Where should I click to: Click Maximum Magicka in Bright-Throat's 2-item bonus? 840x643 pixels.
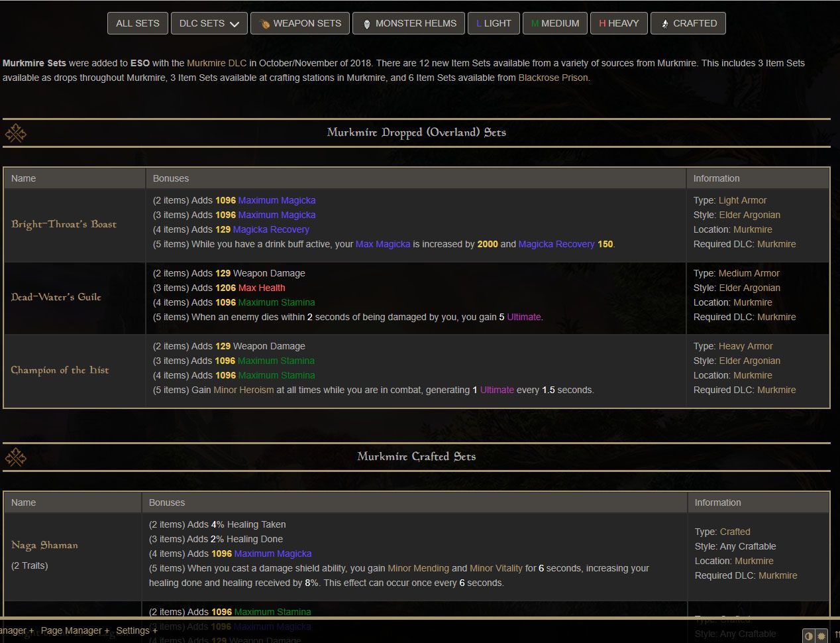tap(277, 200)
